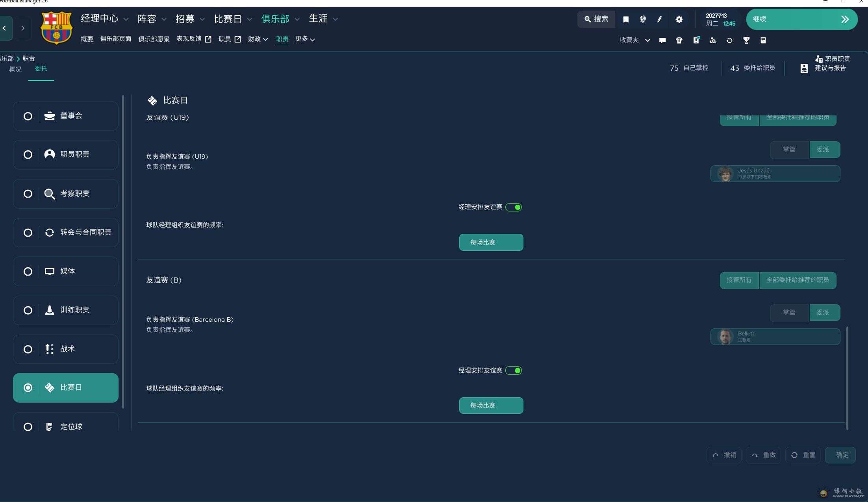
Task: Open the speech bubble messages shortcut
Action: pos(662,40)
